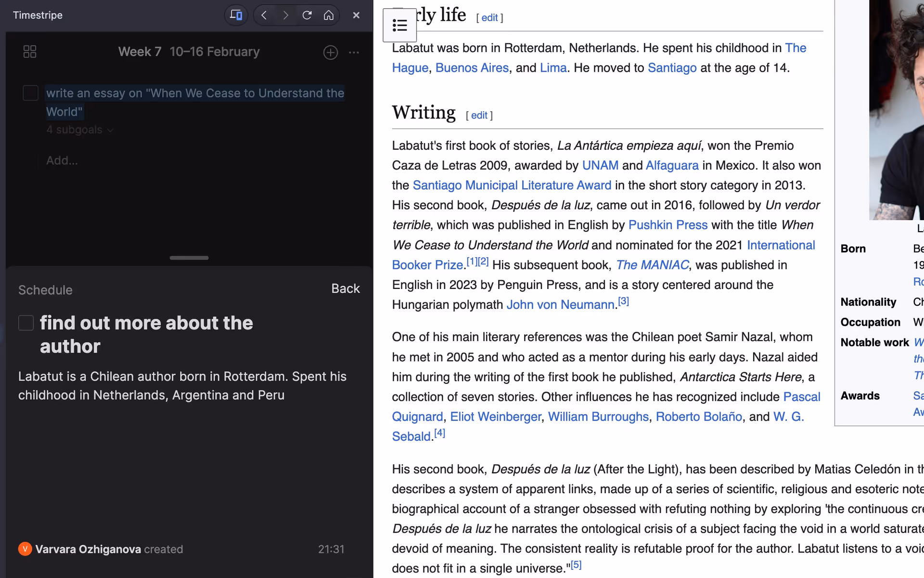This screenshot has height=578, width=924.
Task: Jump to citation [3]
Action: (x=624, y=302)
